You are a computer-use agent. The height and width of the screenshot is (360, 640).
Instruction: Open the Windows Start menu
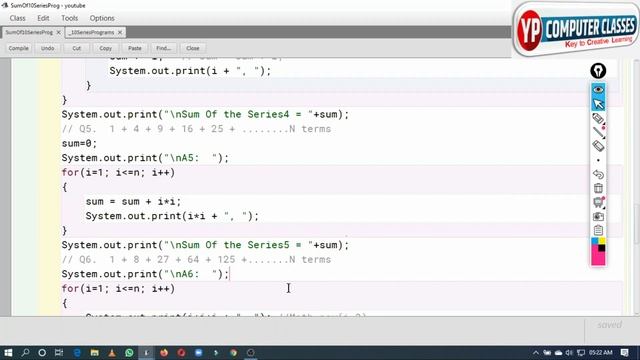8,353
